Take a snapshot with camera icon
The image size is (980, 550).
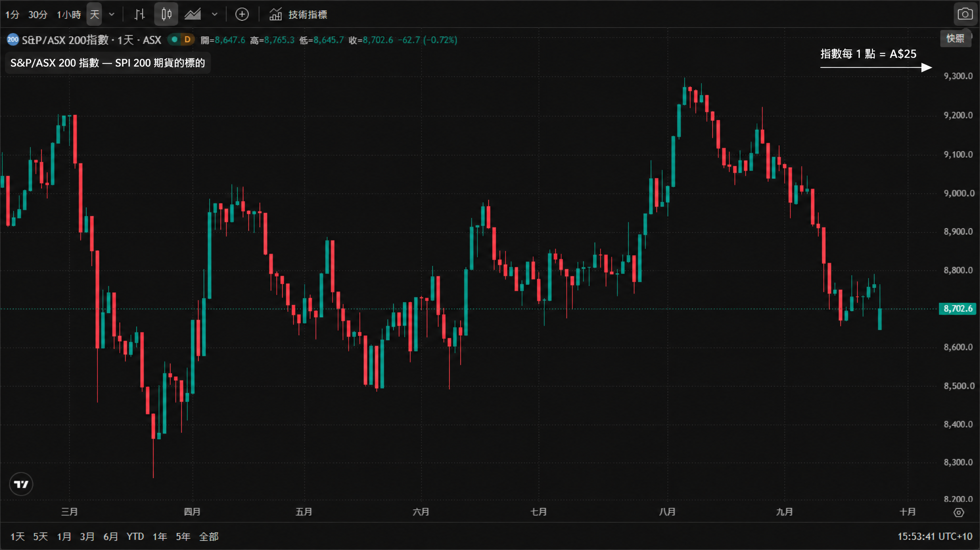tap(965, 14)
